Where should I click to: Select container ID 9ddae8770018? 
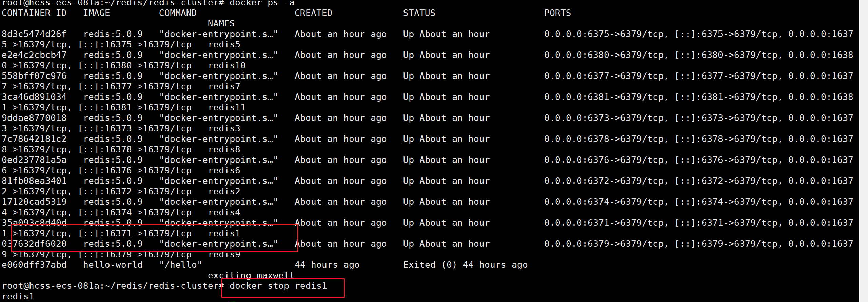pyautogui.click(x=34, y=118)
